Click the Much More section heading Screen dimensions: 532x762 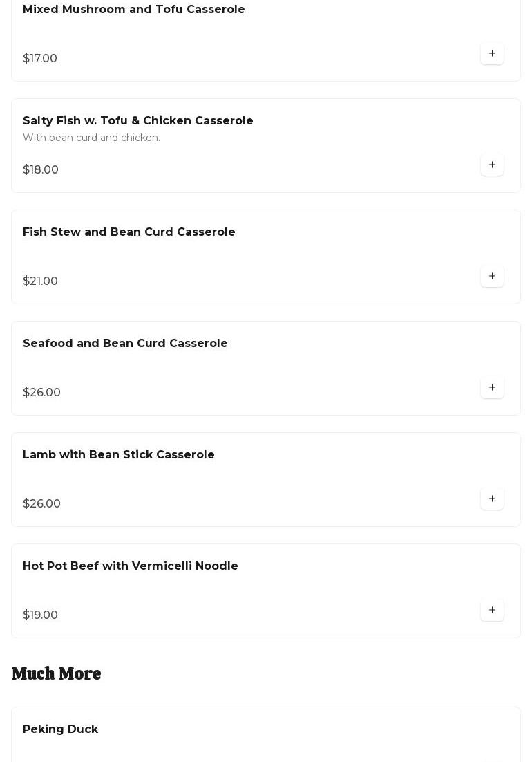click(57, 673)
